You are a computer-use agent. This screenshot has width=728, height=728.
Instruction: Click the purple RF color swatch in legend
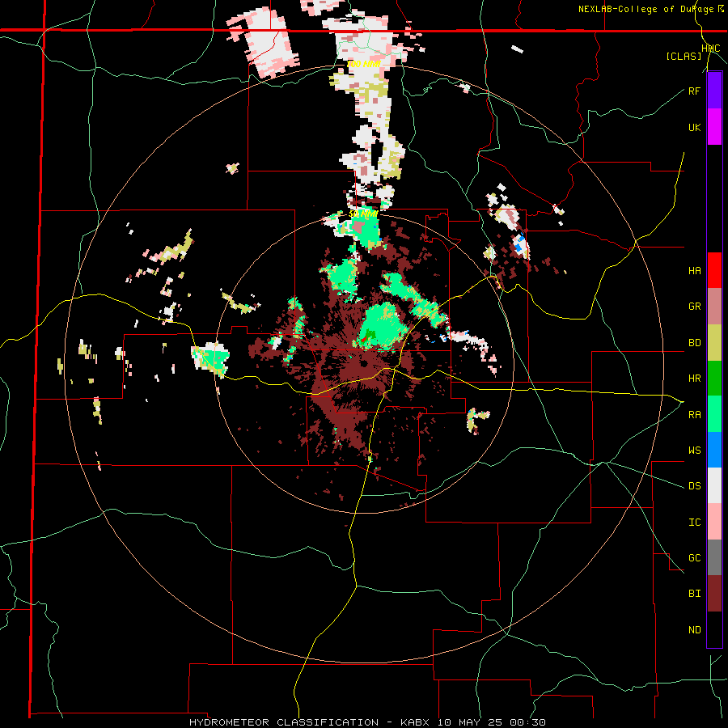pos(714,91)
